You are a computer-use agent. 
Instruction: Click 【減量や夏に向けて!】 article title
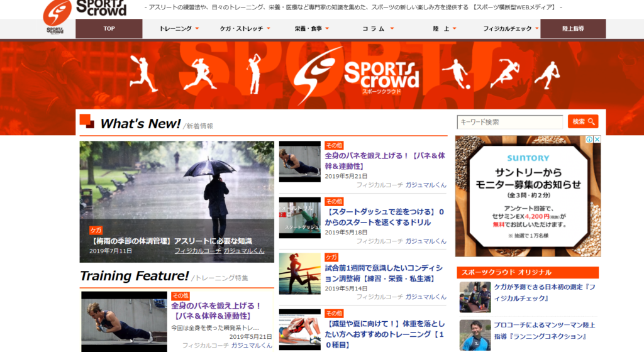[385, 334]
